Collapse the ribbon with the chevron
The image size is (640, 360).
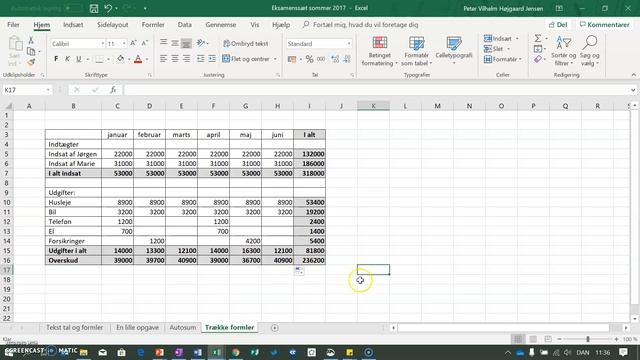[633, 75]
